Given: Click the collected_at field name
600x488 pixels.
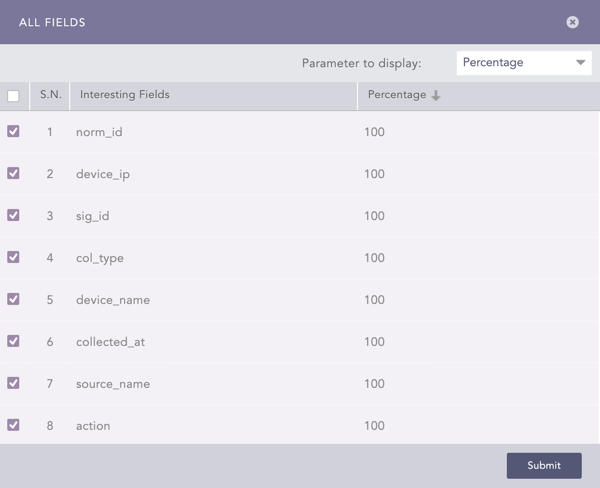Looking at the screenshot, I should [110, 342].
